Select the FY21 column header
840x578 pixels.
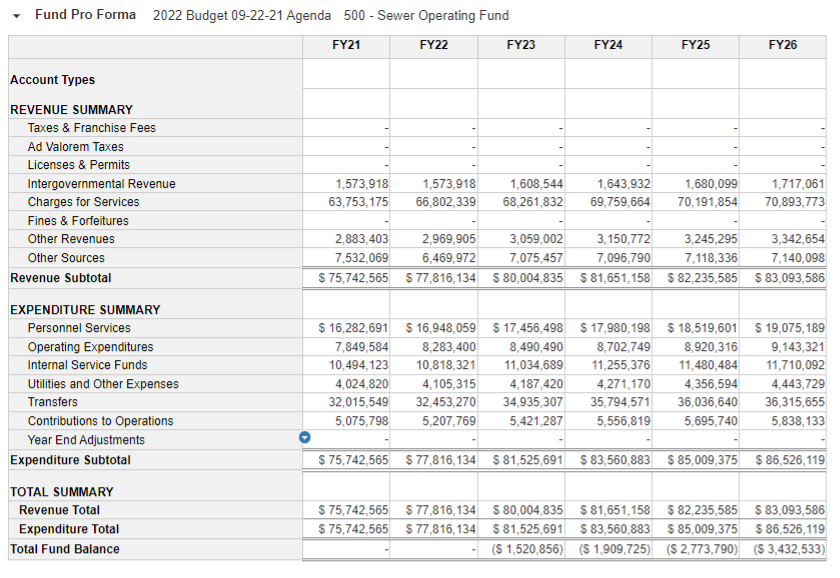click(x=346, y=45)
